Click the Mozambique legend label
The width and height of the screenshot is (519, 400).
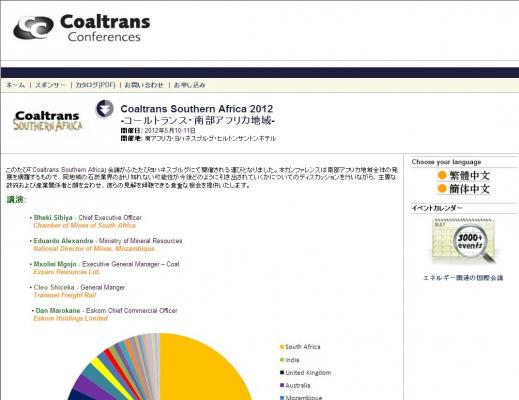click(x=304, y=397)
